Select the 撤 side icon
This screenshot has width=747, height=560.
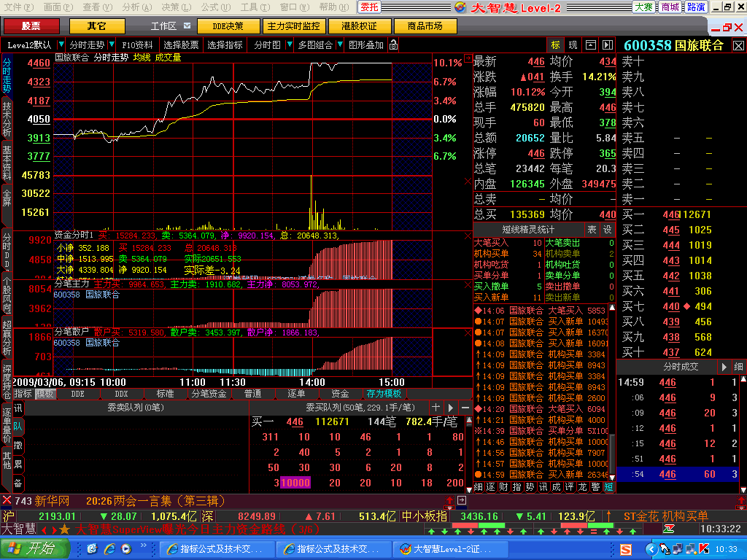click(18, 446)
